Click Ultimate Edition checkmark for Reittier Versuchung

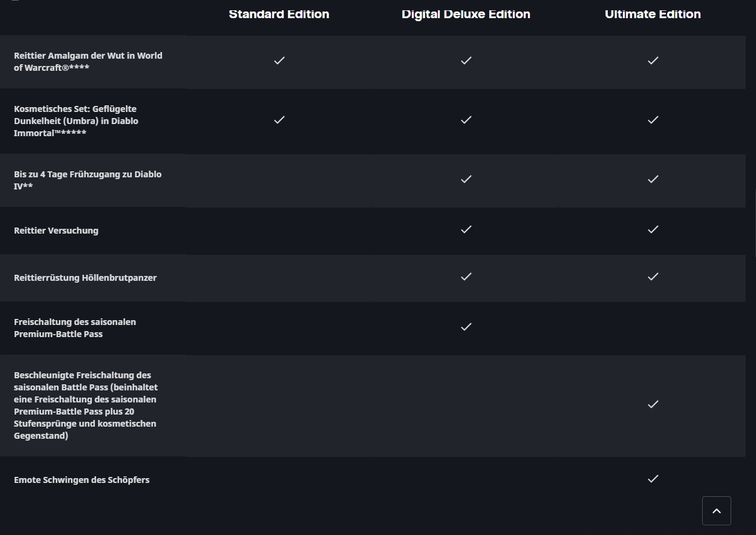point(653,229)
